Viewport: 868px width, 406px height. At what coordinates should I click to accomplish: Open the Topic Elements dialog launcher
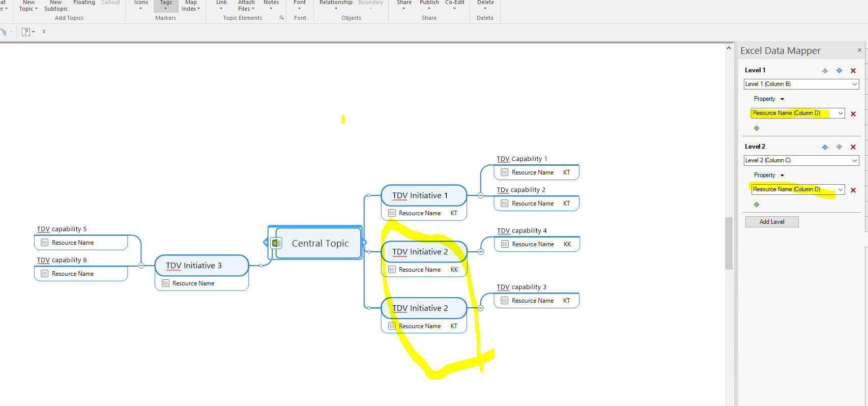[x=281, y=18]
